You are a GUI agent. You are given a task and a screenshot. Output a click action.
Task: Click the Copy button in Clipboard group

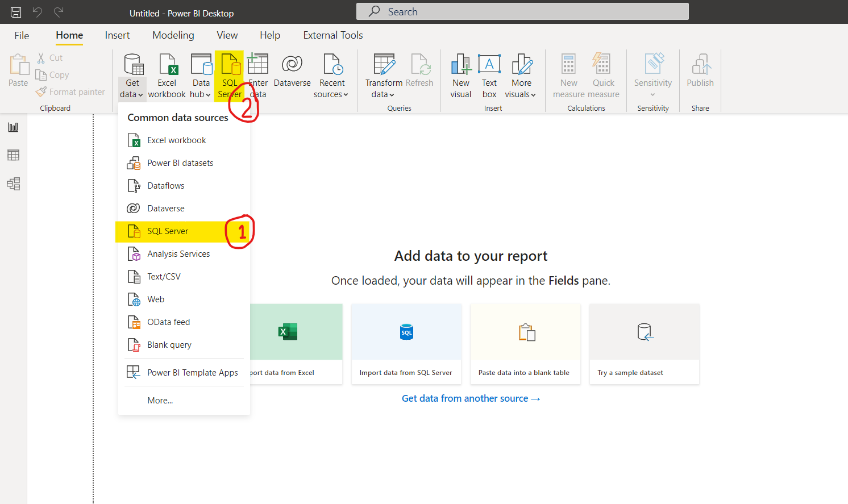(52, 75)
